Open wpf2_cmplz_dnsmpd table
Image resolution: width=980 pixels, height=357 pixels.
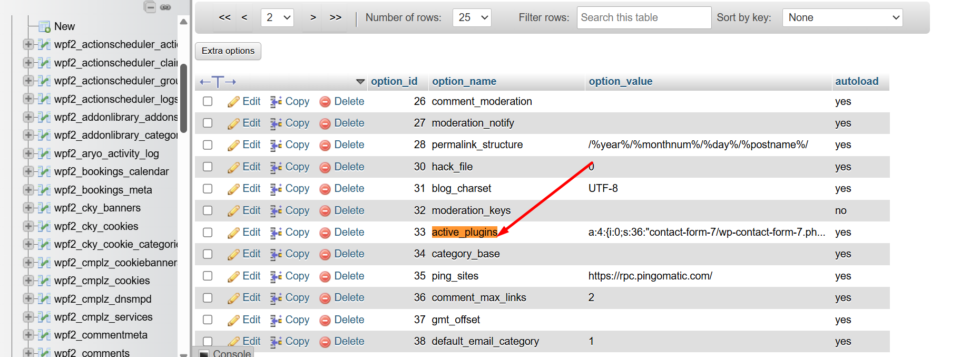[x=103, y=299]
